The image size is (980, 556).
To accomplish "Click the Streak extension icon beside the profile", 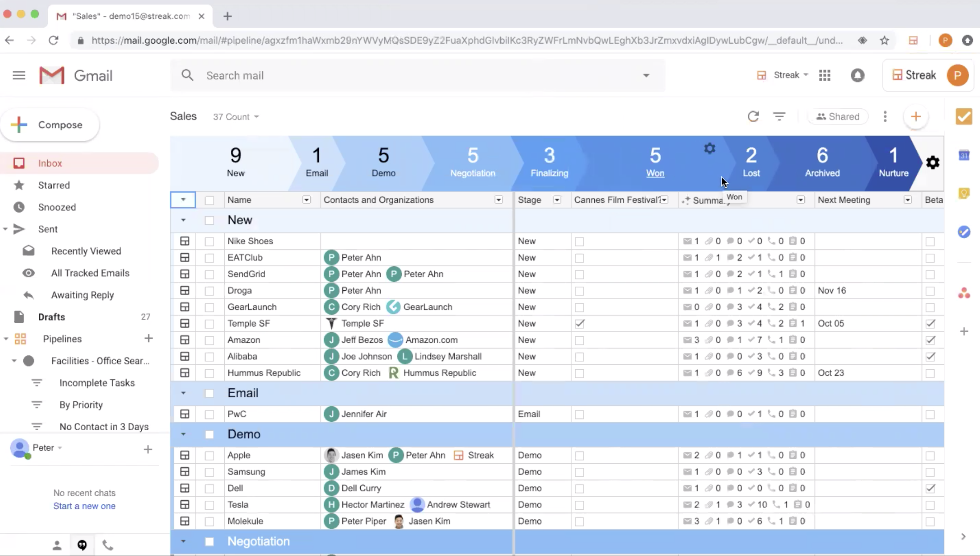I will pyautogui.click(x=913, y=40).
